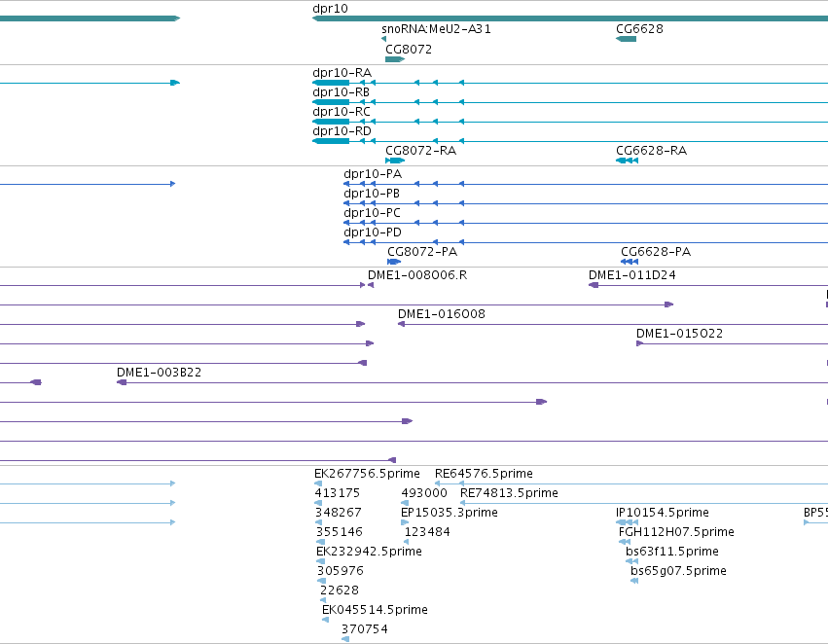Select the dpr10-PA protein label
The width and height of the screenshot is (828, 644).
coord(373,174)
